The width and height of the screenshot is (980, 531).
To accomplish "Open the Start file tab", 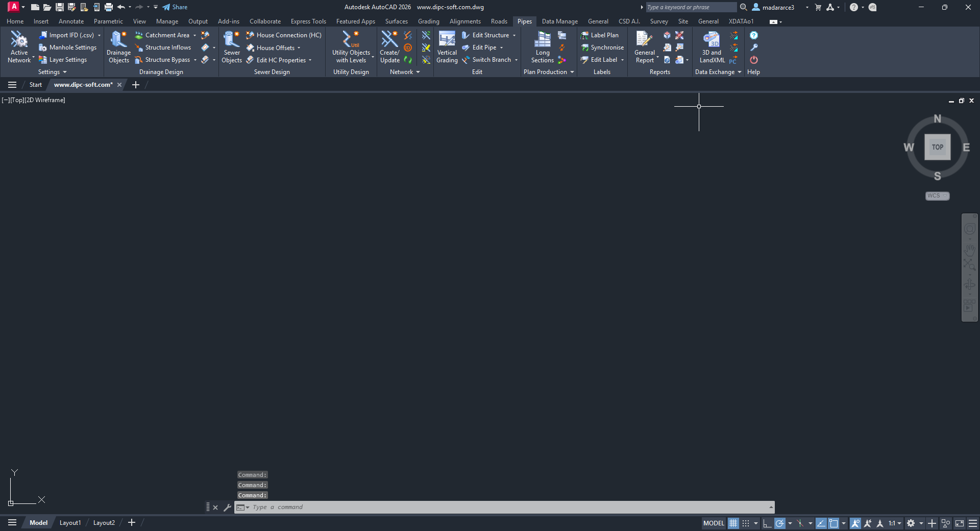I will [36, 85].
